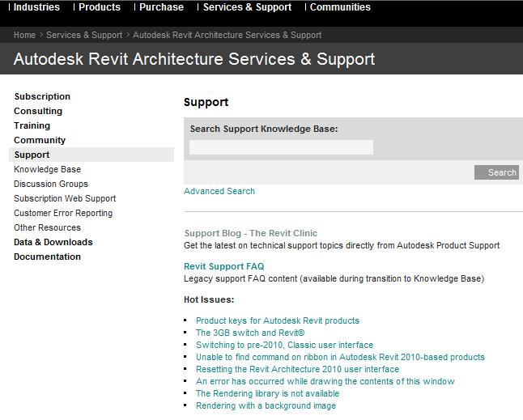Open Resetting the Revit Architecture 2010 user interface
Image resolution: width=523 pixels, height=420 pixels.
click(x=297, y=369)
